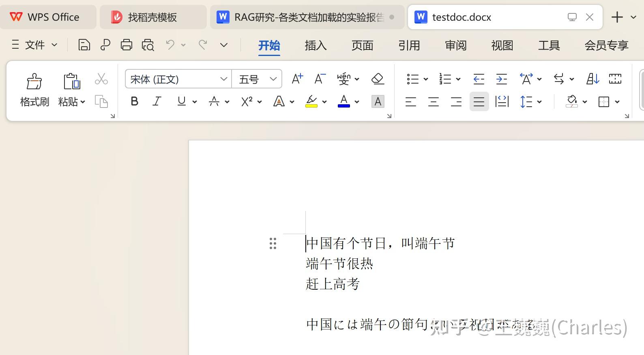This screenshot has width=644, height=355.
Task: Switch to the 审阅 ribbon tab
Action: [456, 45]
